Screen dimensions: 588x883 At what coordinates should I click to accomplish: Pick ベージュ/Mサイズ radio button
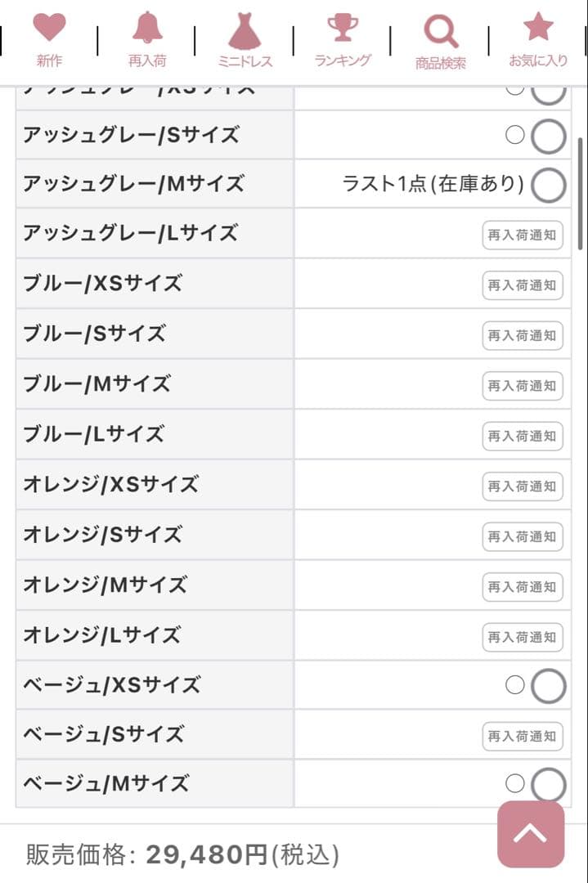548,785
